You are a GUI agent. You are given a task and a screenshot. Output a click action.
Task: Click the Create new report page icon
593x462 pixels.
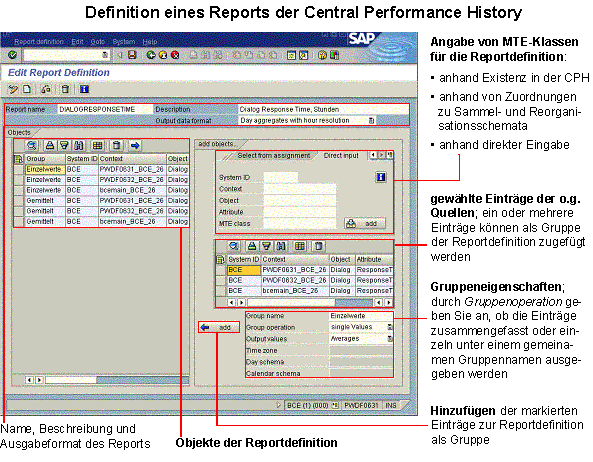27,89
